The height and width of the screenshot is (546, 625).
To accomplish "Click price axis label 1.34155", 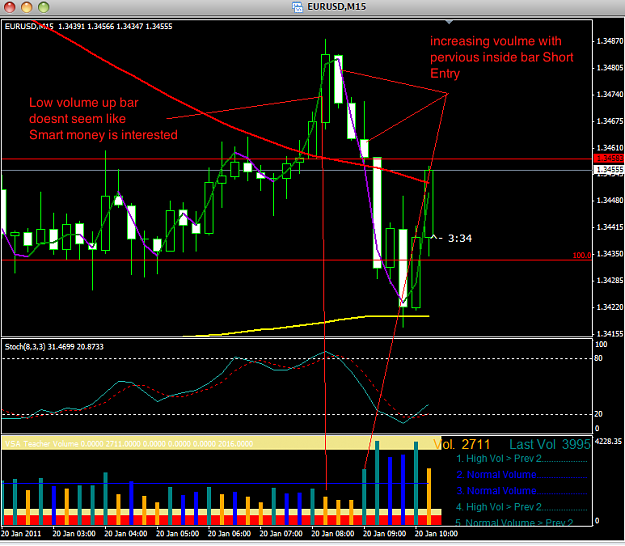I will (609, 334).
